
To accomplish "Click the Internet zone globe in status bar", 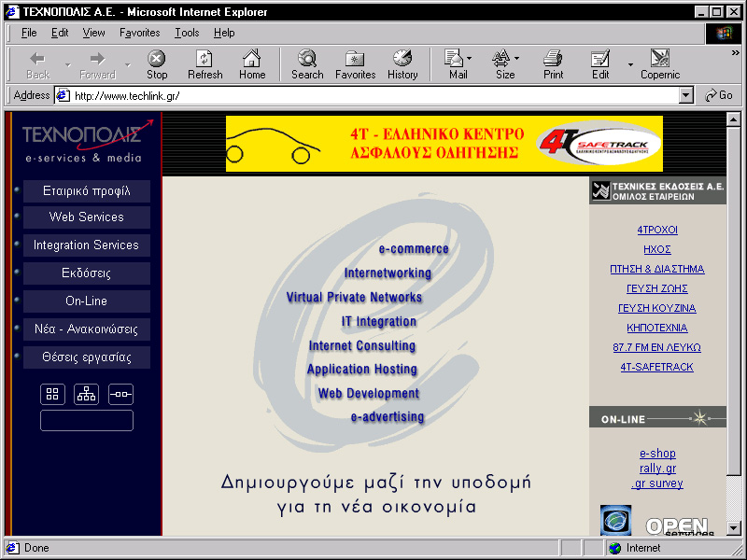I will [x=615, y=548].
